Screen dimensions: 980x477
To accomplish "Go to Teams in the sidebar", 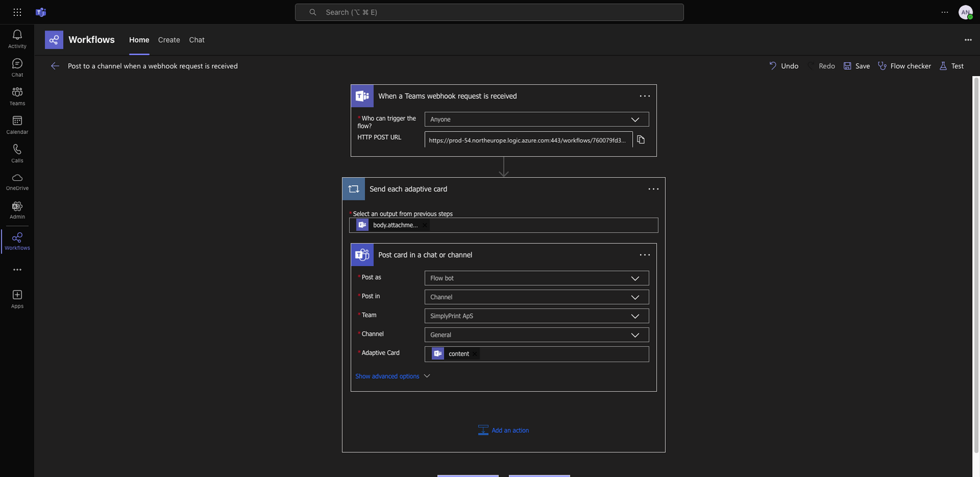I will click(x=17, y=96).
